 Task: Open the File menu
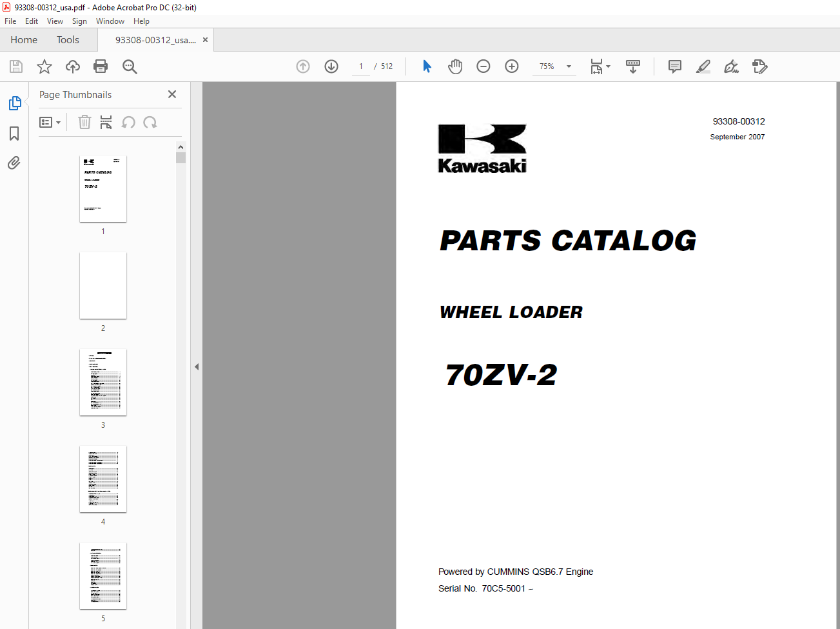pos(10,21)
